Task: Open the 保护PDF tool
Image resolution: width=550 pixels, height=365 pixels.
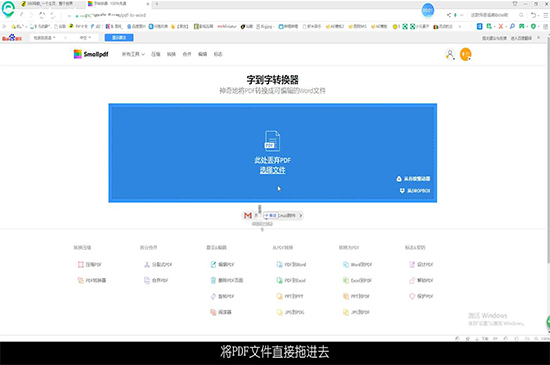Action: pyautogui.click(x=421, y=296)
